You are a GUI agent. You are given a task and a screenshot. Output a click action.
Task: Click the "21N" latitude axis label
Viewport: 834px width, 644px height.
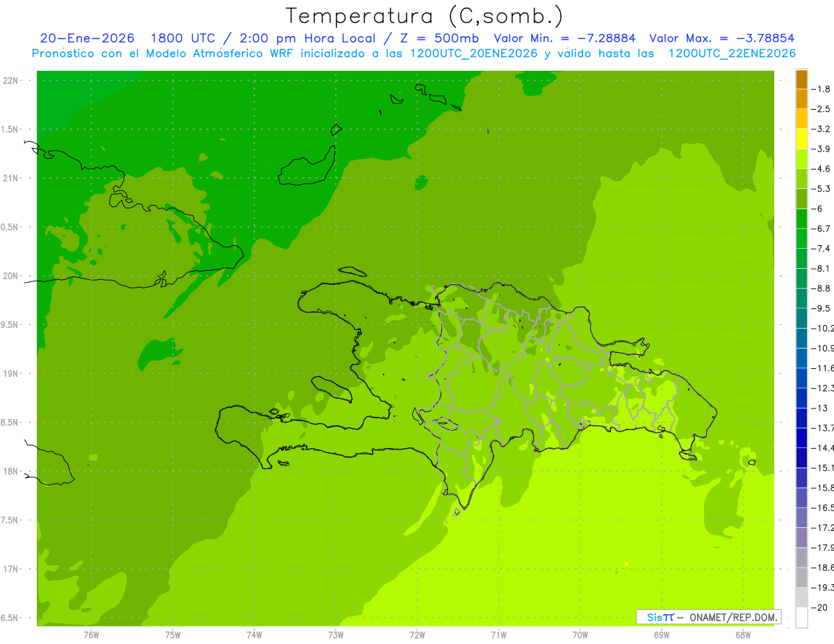point(11,178)
